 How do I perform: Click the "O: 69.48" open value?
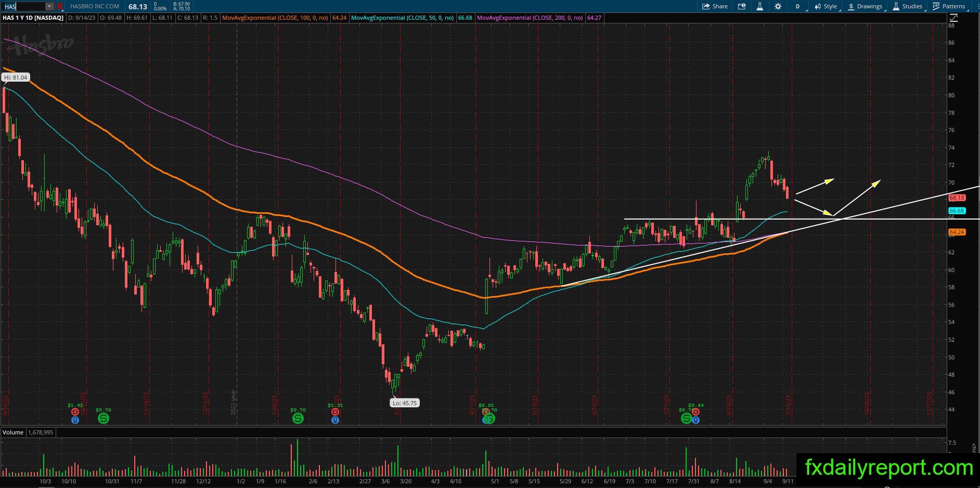[x=111, y=18]
